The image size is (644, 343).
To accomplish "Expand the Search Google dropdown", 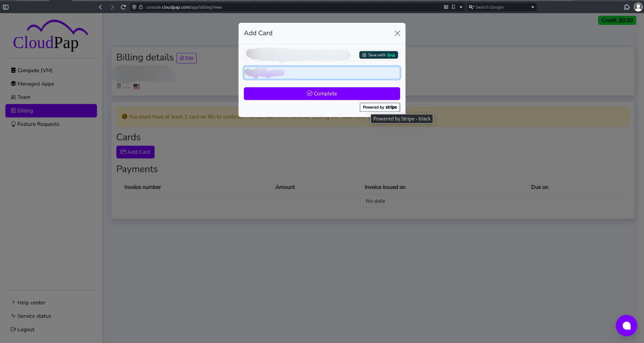I will 532,7.
